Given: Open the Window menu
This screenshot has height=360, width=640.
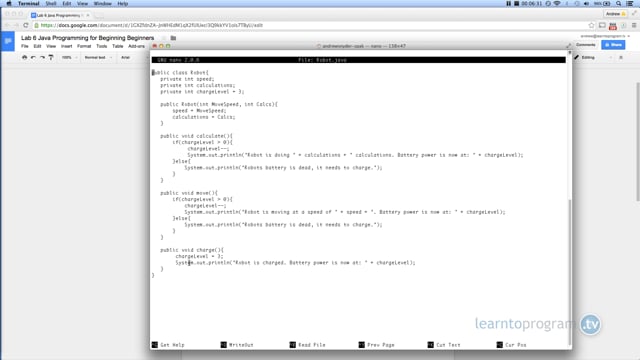Looking at the screenshot, I should [102, 4].
